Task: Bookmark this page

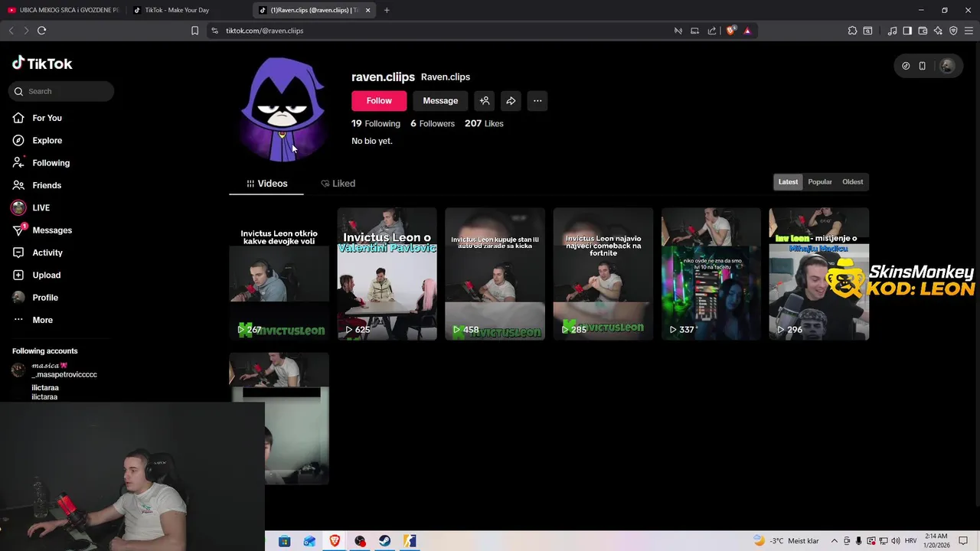Action: (x=194, y=31)
